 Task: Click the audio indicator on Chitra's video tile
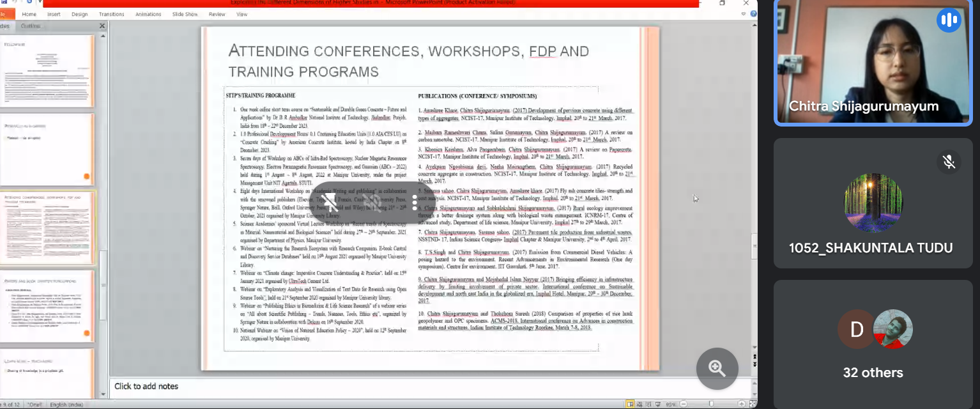pyautogui.click(x=949, y=20)
